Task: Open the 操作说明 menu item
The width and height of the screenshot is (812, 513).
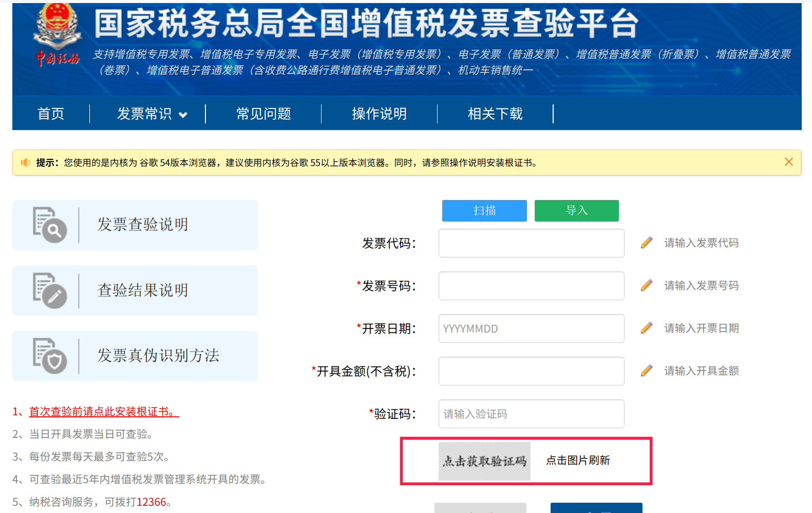Action: point(380,114)
